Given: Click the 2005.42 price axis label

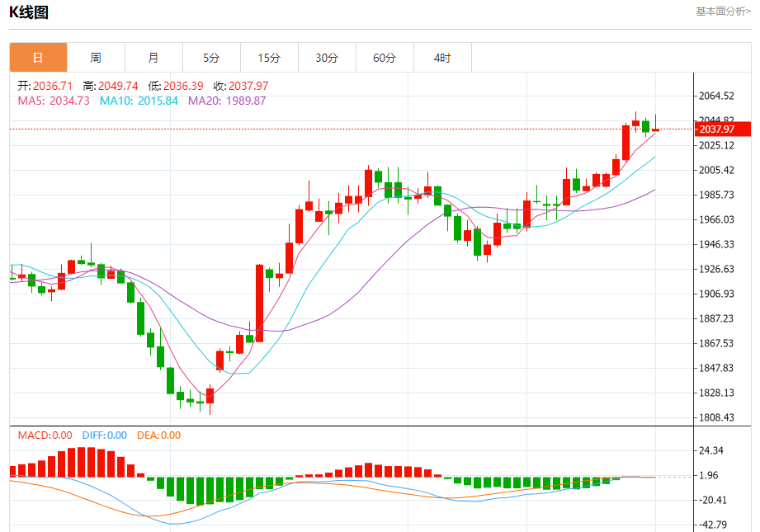Looking at the screenshot, I should (716, 170).
